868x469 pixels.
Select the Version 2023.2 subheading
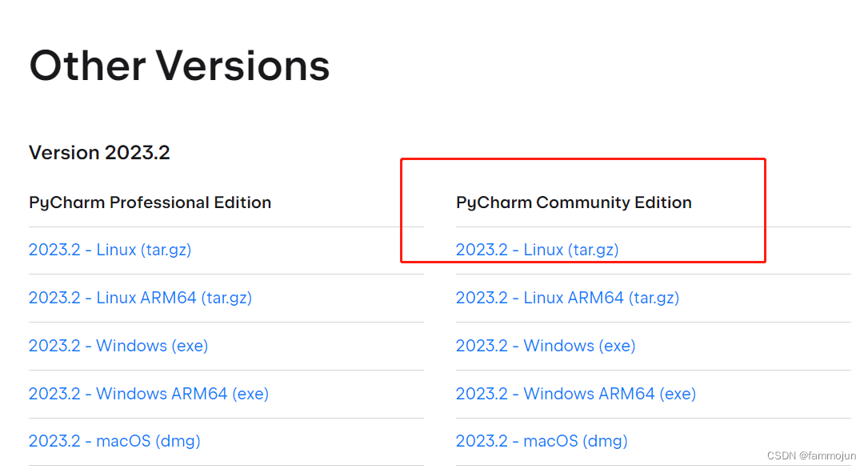[99, 153]
